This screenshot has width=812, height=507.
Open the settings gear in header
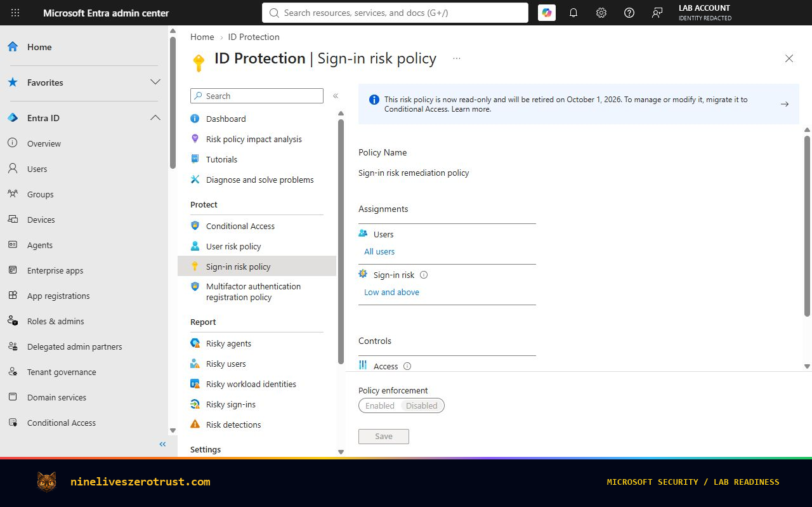[601, 13]
